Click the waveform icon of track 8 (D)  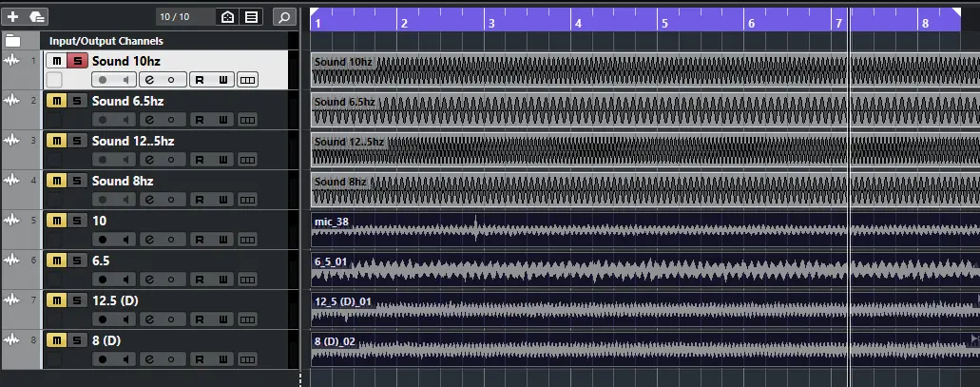click(x=13, y=339)
